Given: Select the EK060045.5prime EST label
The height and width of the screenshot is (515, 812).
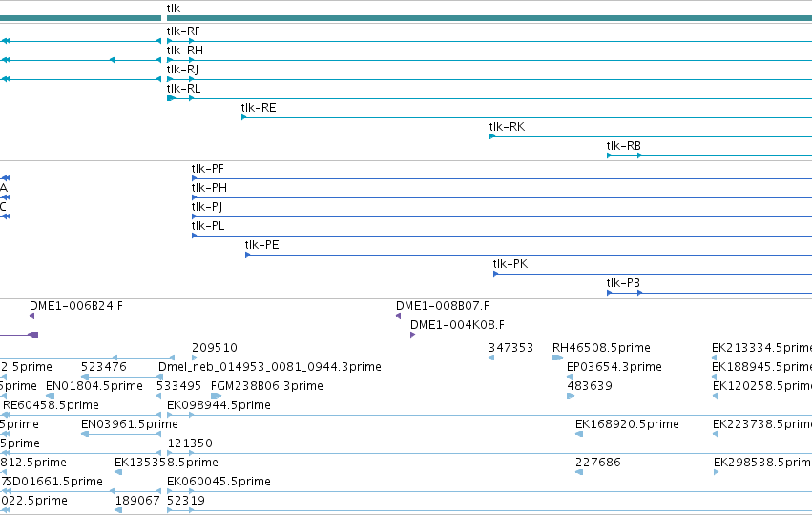Looking at the screenshot, I should pos(219,482).
